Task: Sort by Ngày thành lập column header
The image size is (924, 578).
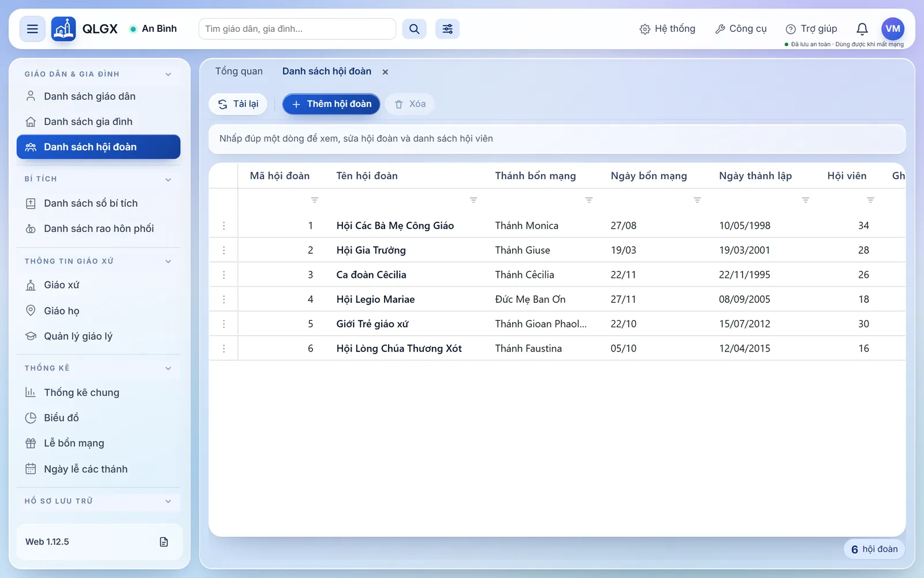Action: click(755, 176)
